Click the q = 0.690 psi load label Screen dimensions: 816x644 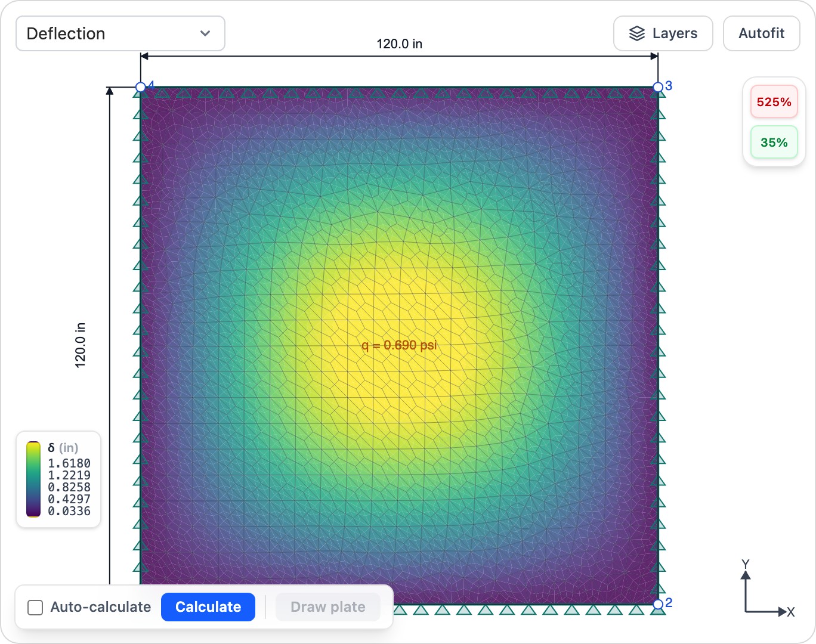tap(399, 345)
